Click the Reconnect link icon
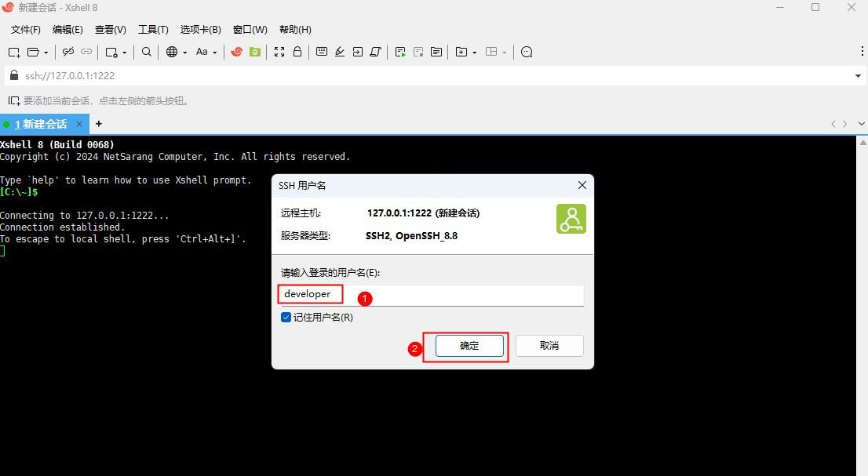 click(86, 52)
